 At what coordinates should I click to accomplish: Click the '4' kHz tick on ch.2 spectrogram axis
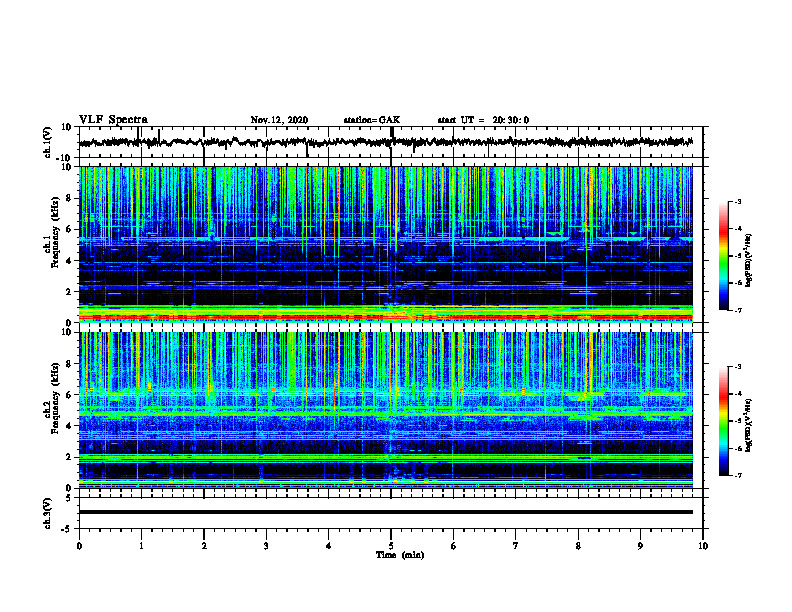click(x=70, y=426)
